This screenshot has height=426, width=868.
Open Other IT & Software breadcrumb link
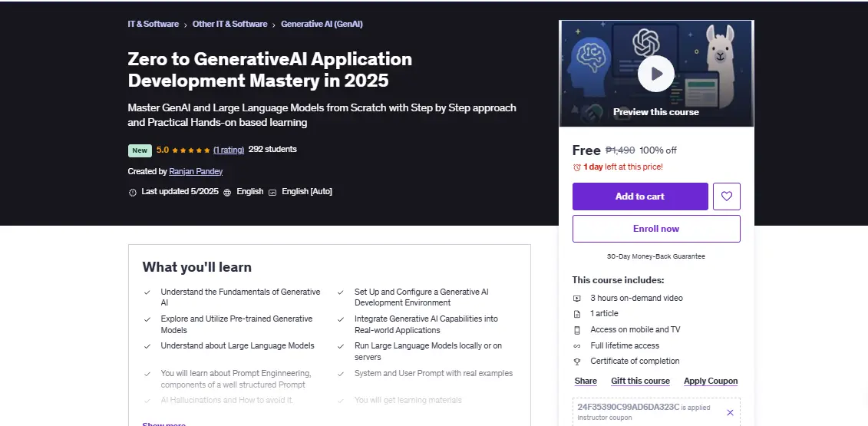pos(229,24)
